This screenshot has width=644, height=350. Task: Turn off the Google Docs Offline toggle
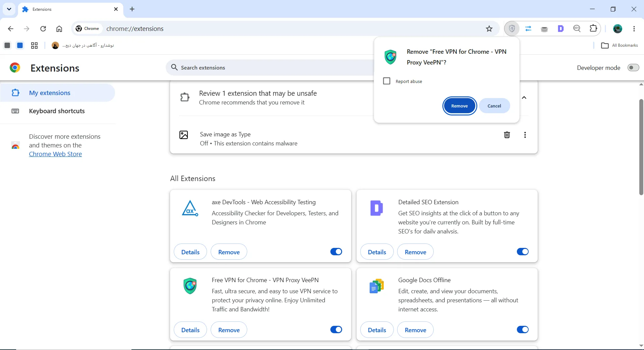523,330
